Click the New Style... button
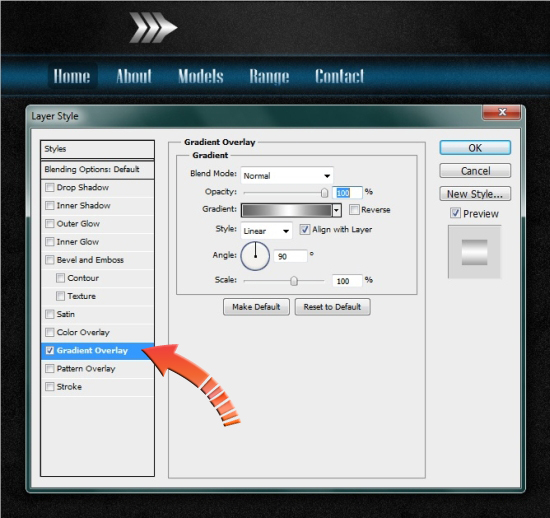550x518 pixels. [475, 194]
